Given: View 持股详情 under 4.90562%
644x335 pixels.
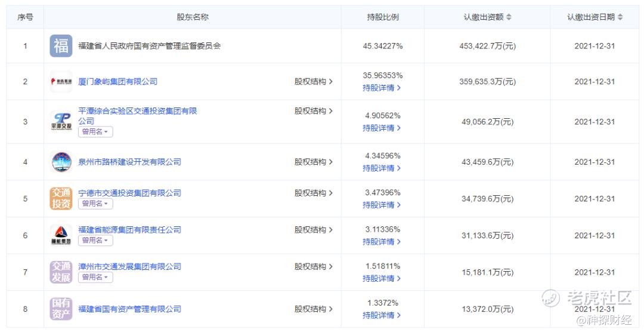Looking at the screenshot, I should click(382, 128).
